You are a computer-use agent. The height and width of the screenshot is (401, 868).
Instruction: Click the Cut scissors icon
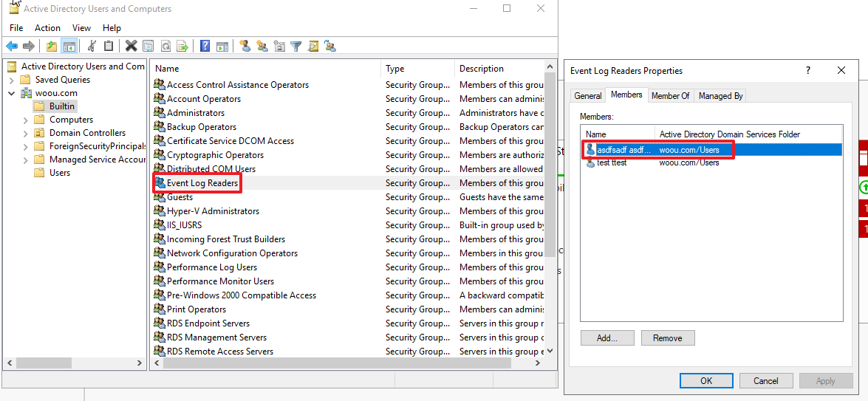(x=92, y=47)
